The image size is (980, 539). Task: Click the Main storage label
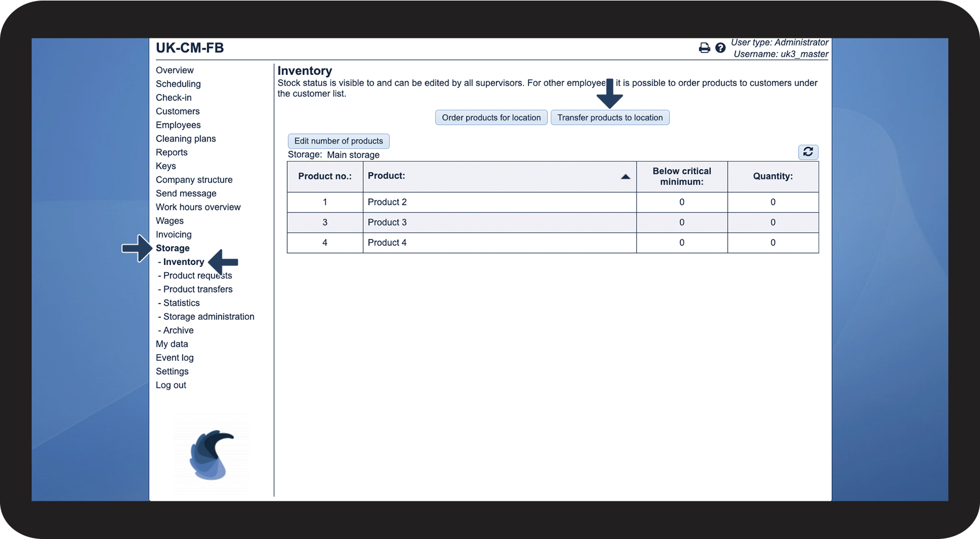tap(353, 155)
